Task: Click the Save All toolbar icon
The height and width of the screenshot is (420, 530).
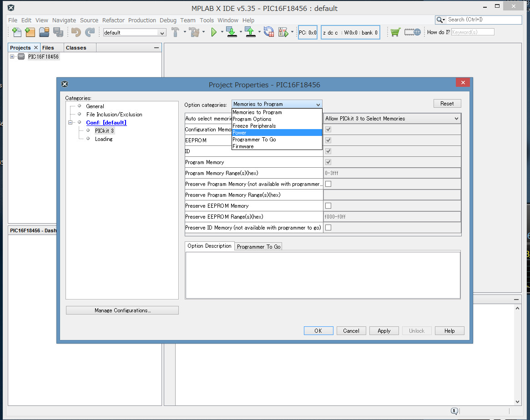Action: pyautogui.click(x=58, y=32)
